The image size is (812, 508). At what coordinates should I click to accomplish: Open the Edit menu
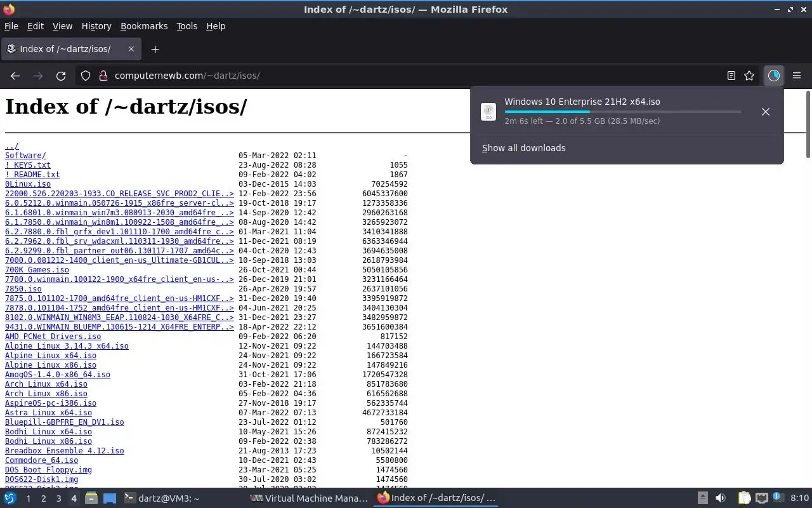[x=36, y=26]
